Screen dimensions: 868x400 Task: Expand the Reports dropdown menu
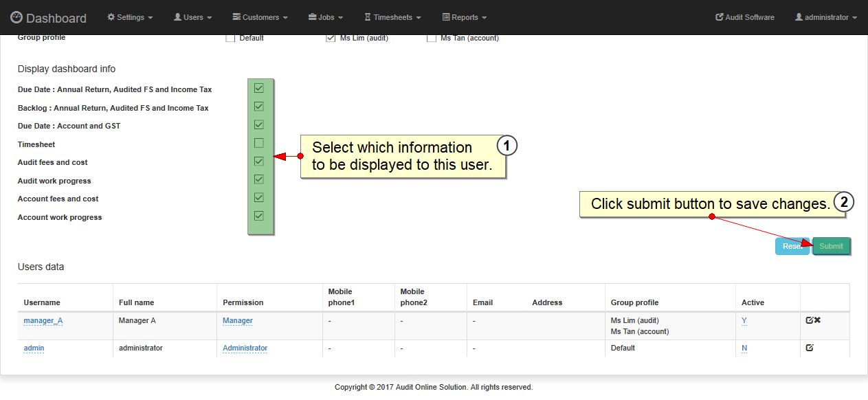(464, 17)
